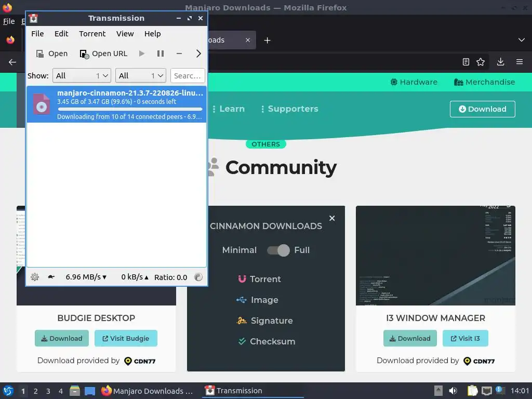
Task: Click the statistics circle icon in Transmission
Action: (x=198, y=277)
